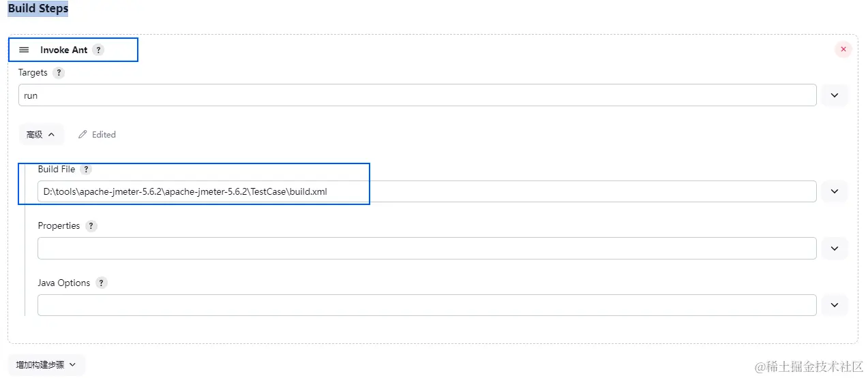
Task: Focus the Properties text field
Action: [x=426, y=249]
